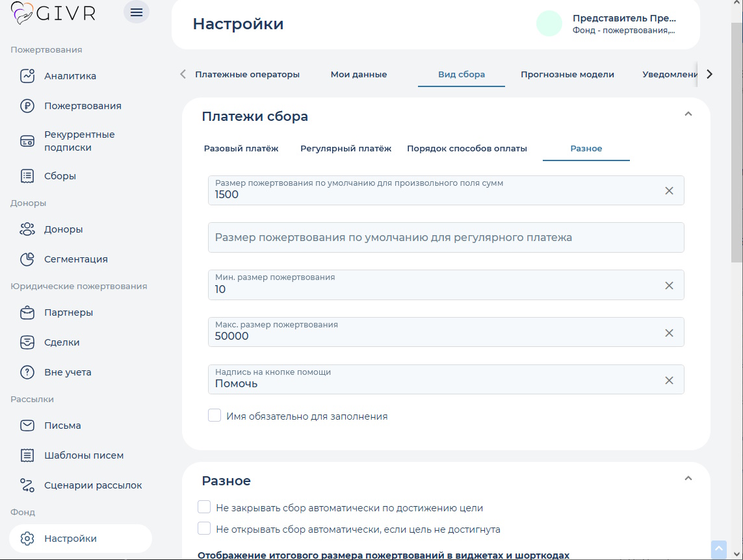Click the ruble icon next to Пожертвования
The width and height of the screenshot is (743, 560).
pos(27,105)
